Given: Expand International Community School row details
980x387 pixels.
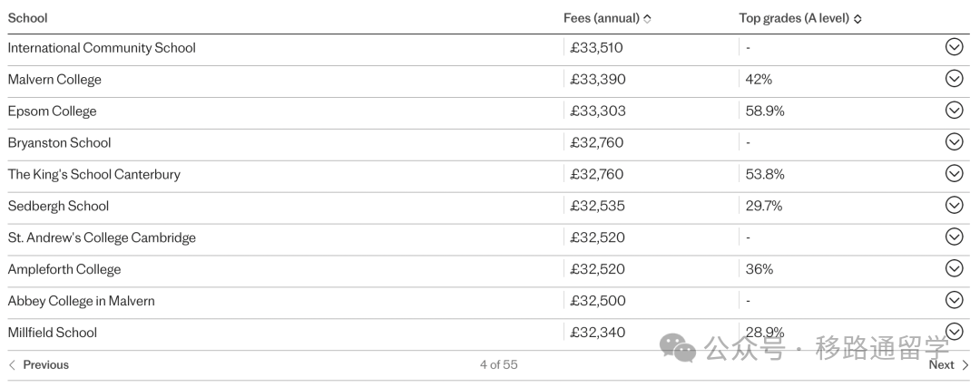Looking at the screenshot, I should point(954,47).
